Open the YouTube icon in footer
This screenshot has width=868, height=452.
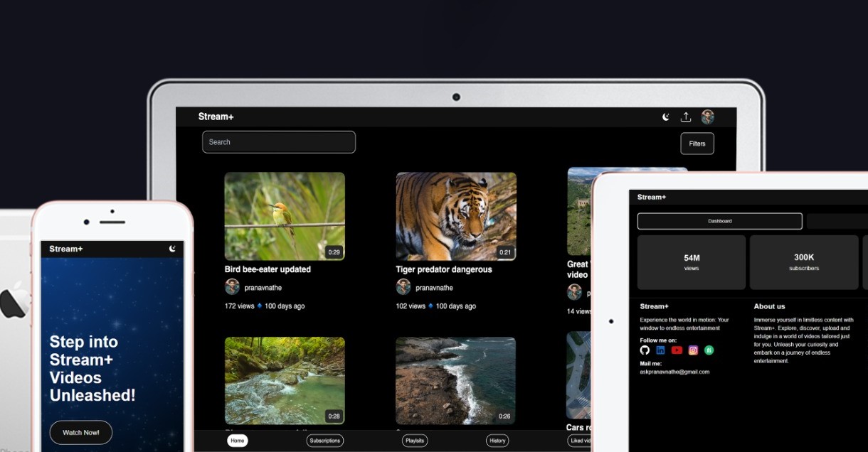tap(677, 350)
